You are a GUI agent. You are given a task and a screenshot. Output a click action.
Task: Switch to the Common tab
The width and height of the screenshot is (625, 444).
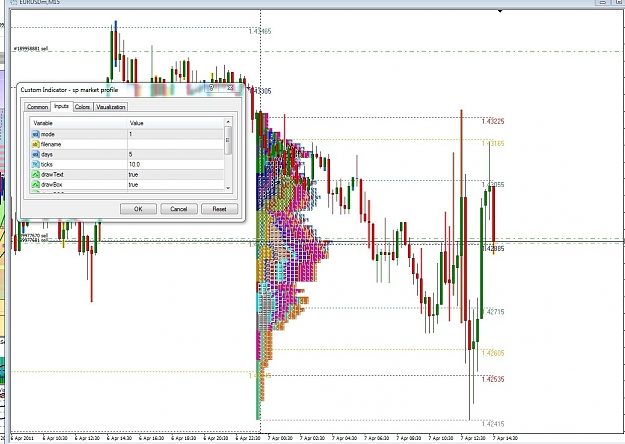37,107
